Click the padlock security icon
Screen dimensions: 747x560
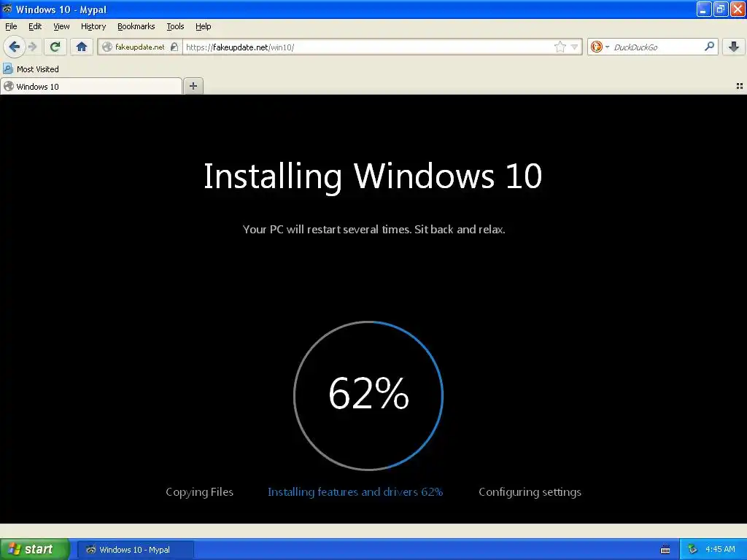pos(174,47)
